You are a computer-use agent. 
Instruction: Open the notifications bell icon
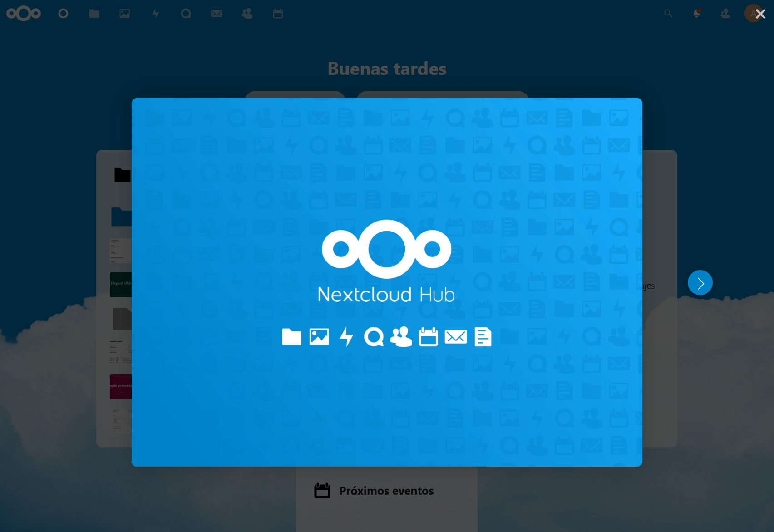click(x=696, y=14)
